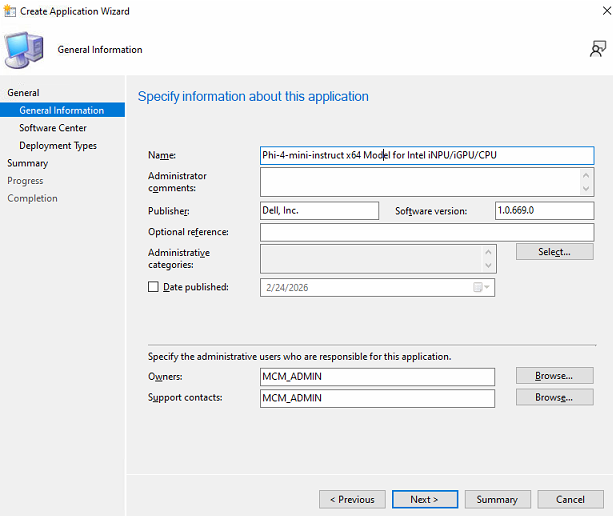Edit the Publisher field
Viewport: 613px width, 516px height.
click(x=319, y=210)
